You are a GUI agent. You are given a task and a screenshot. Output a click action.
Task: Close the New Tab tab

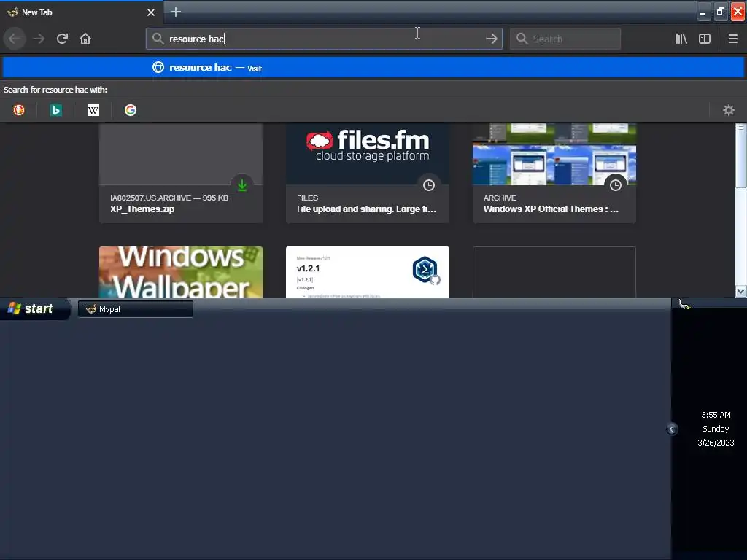(x=151, y=12)
